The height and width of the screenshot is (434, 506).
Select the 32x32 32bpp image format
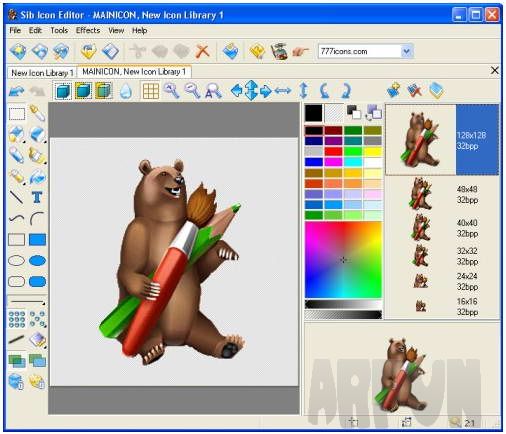click(x=442, y=256)
